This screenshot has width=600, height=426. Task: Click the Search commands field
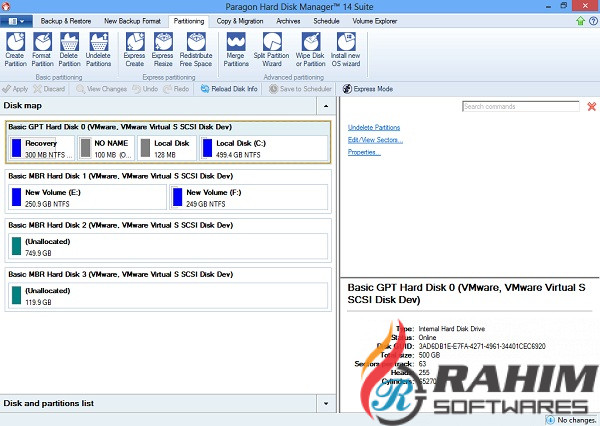tap(521, 106)
